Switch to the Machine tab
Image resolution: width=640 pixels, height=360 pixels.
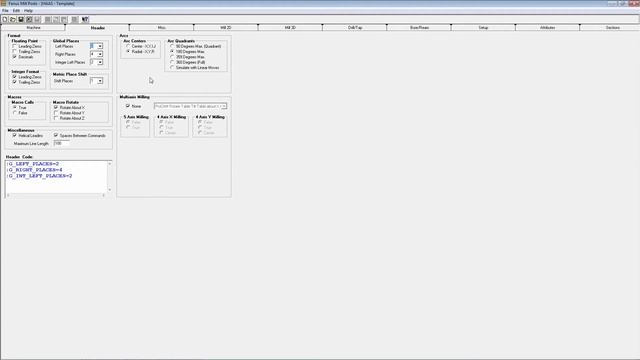tap(33, 28)
